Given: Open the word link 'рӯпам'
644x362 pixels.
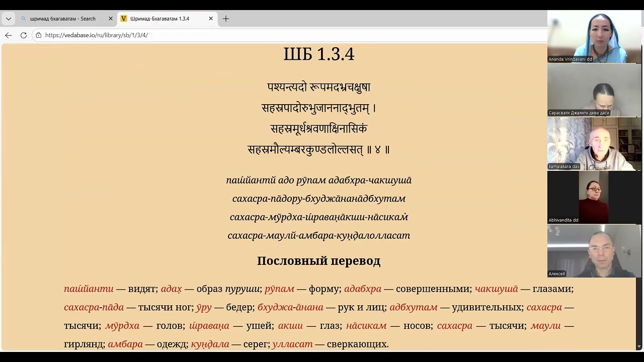Looking at the screenshot, I should click(x=279, y=289).
